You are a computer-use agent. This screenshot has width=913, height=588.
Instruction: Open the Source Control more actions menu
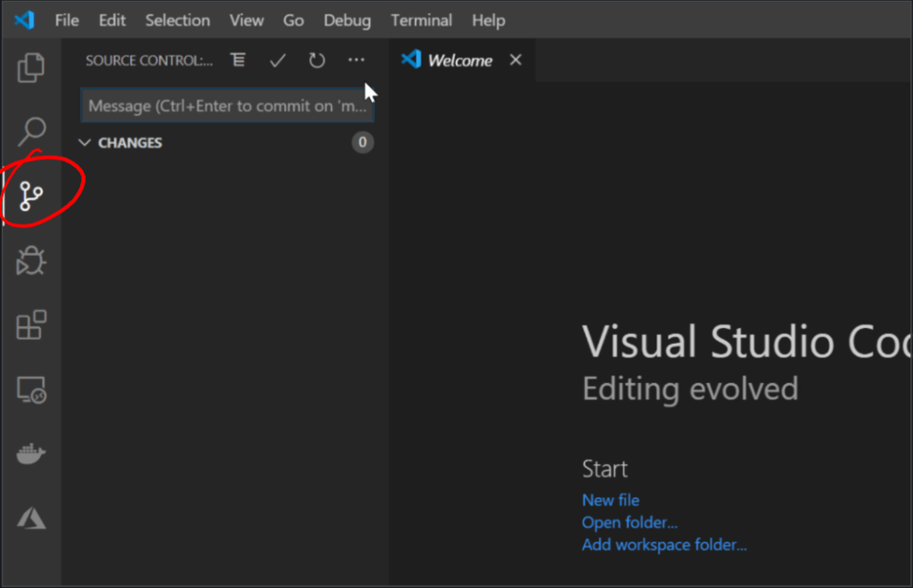coord(357,60)
